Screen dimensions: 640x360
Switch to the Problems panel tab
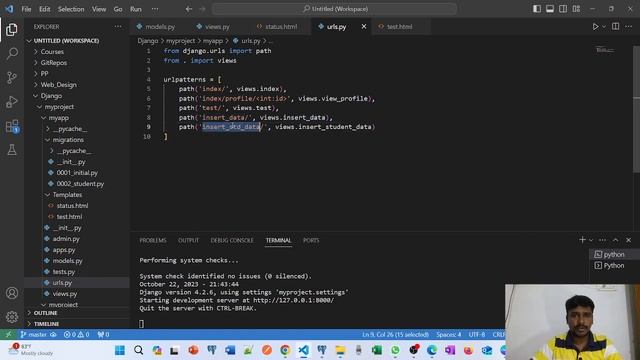coord(153,240)
